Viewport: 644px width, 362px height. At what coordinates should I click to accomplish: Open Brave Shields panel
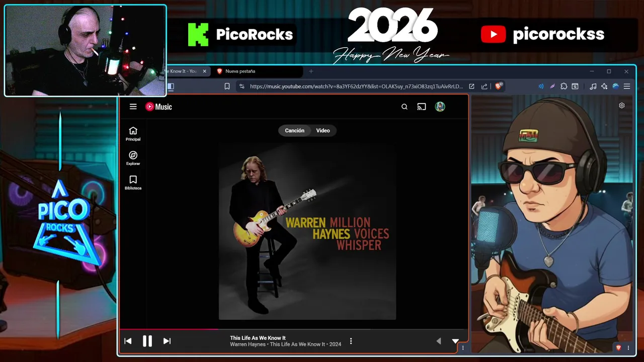coord(499,86)
